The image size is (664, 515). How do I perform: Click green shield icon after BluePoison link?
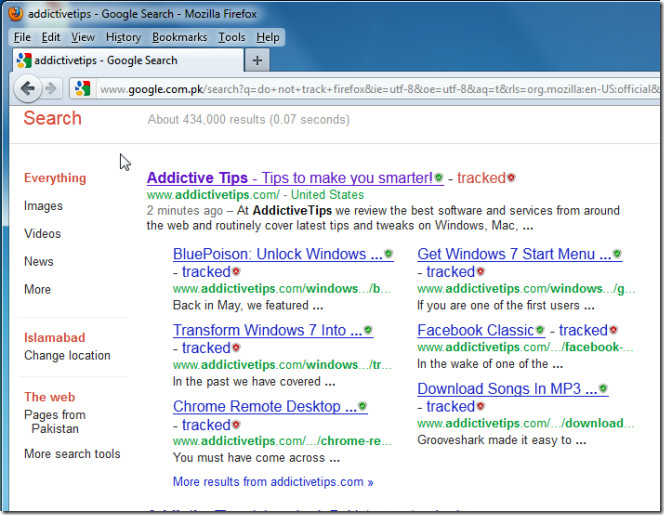coord(388,254)
